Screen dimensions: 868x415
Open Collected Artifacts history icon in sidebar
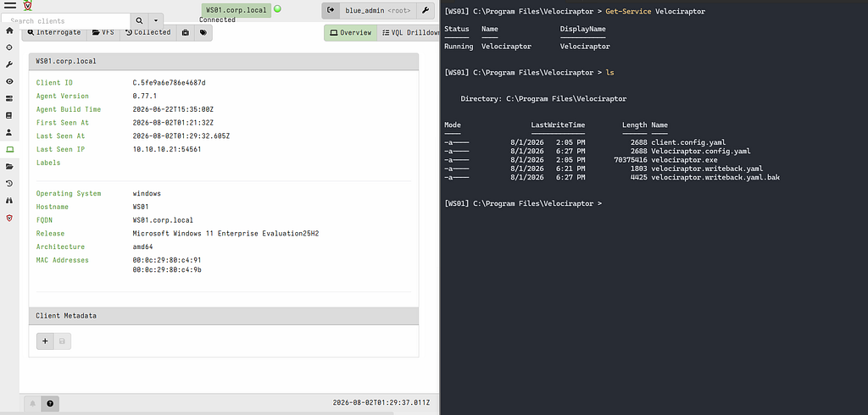9,184
